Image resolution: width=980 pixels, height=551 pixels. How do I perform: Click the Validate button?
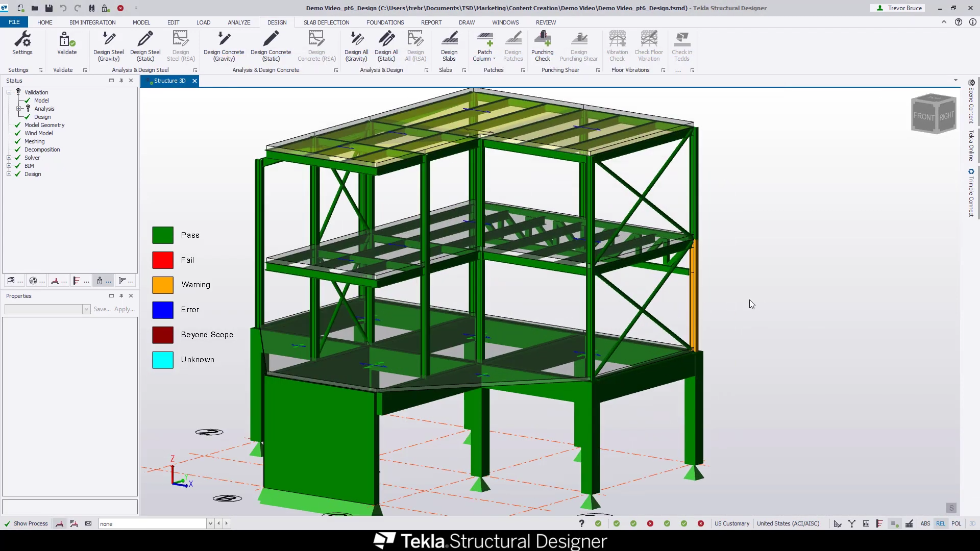[x=66, y=44]
